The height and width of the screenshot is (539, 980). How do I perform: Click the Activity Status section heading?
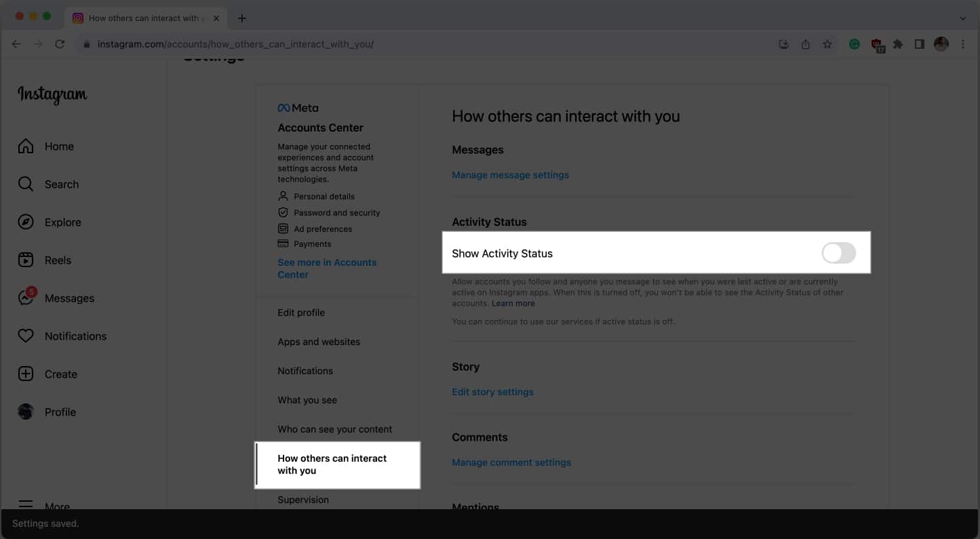point(489,222)
